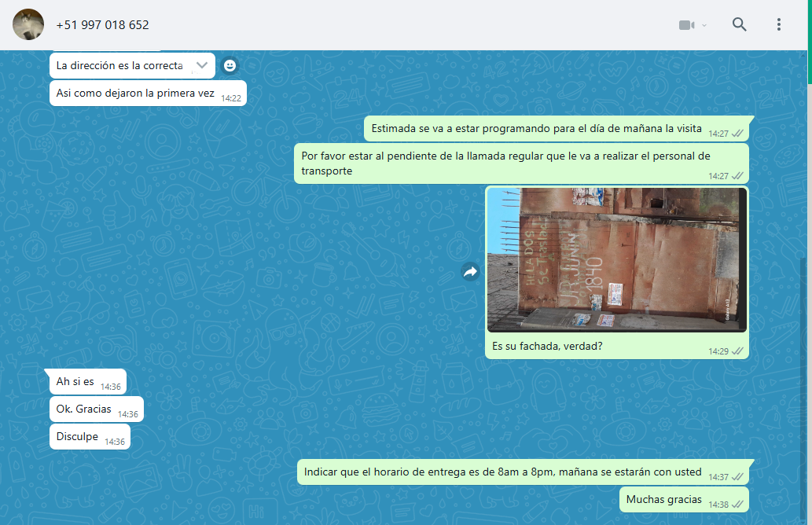Select the "Por favor estar al pendiente" message

coord(505,163)
